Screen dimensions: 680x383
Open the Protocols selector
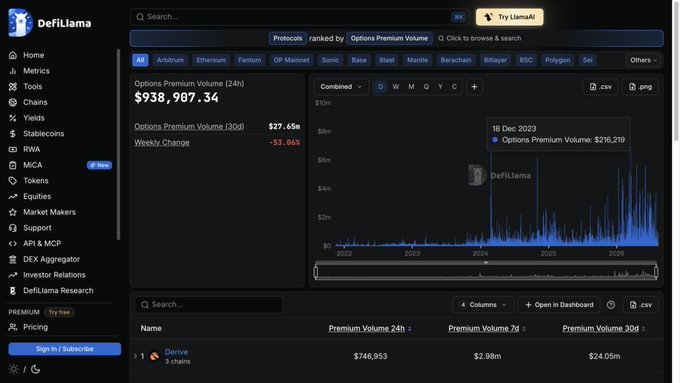pyautogui.click(x=288, y=38)
